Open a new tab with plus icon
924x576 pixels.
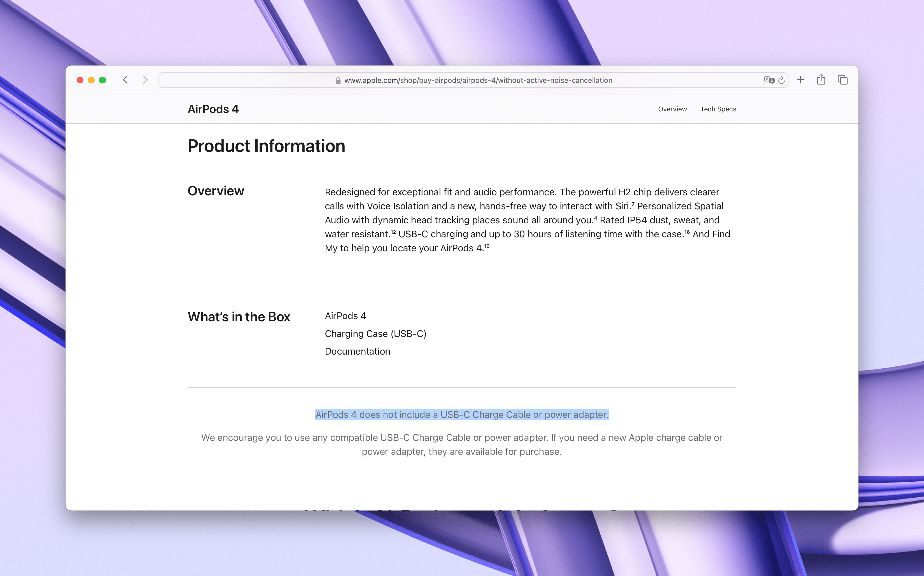tap(801, 79)
